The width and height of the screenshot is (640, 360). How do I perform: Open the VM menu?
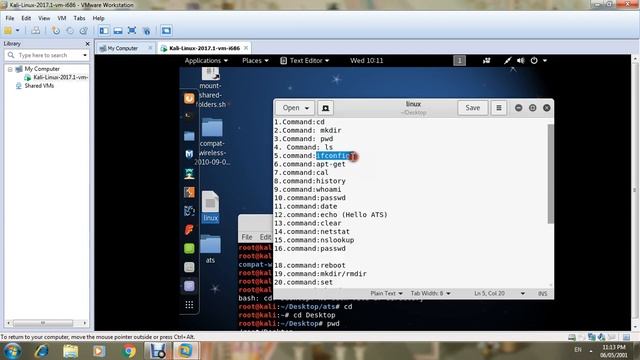click(62, 18)
